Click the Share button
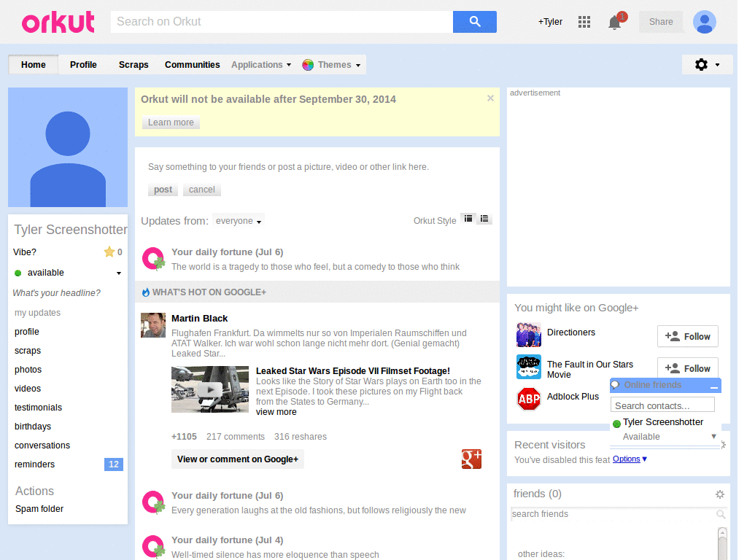 (661, 22)
